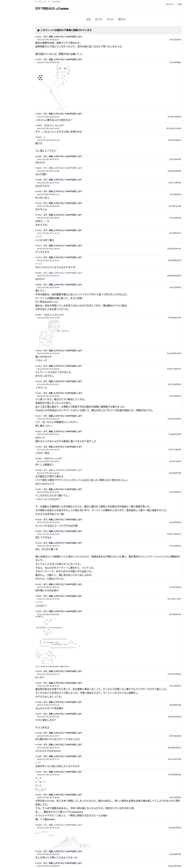Open the ▼ arrow on post 0016
This screenshot has width=186, height=868.
[36, 284]
